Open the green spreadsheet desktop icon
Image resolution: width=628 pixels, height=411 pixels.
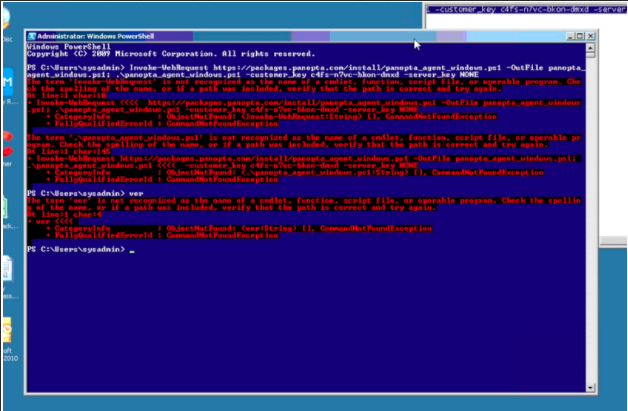[x=4, y=207]
